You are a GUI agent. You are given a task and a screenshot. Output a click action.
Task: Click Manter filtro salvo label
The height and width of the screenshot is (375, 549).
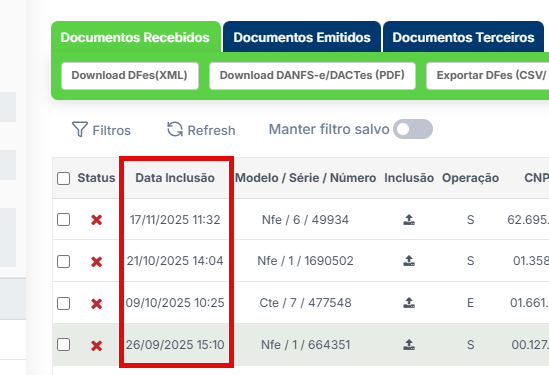(x=329, y=129)
